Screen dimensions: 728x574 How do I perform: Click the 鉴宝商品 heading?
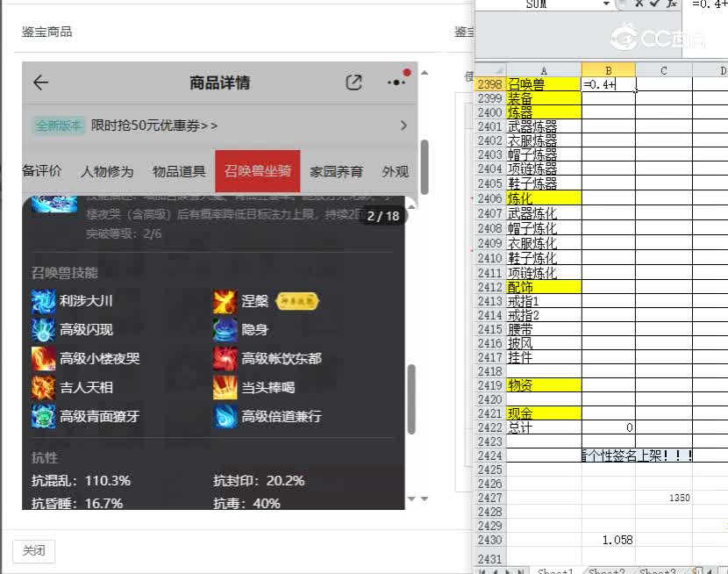(x=46, y=32)
